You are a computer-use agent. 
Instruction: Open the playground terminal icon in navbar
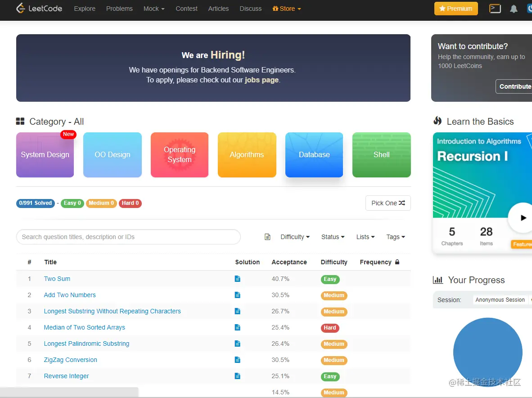[x=495, y=9]
